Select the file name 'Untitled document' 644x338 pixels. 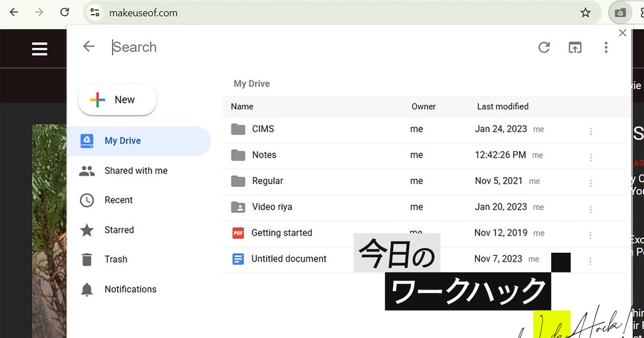[289, 259]
